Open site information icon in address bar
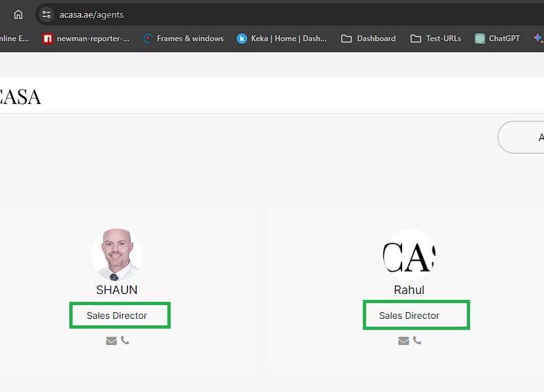The image size is (544, 392). [x=46, y=14]
